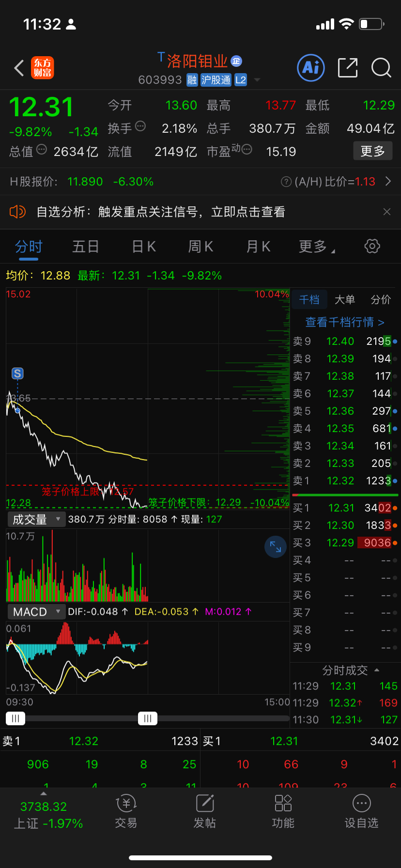Tap the 沪股通 badge

216,80
